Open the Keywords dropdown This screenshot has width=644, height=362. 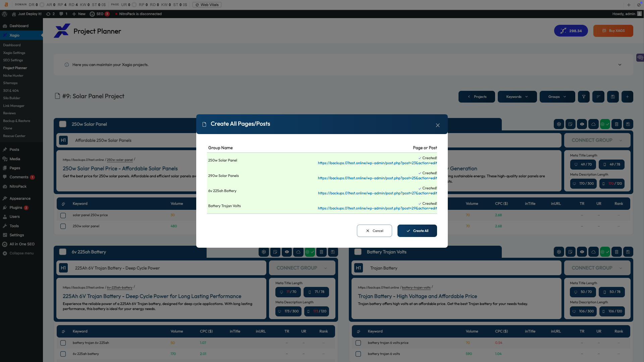pyautogui.click(x=517, y=97)
